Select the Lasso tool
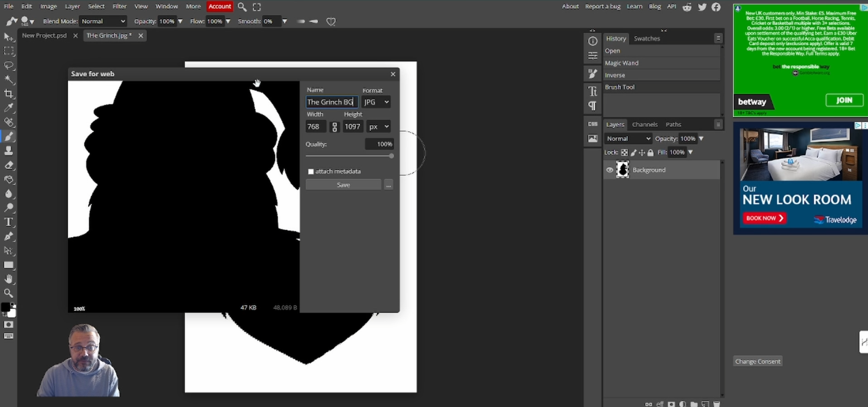This screenshot has height=407, width=868. pos(9,66)
